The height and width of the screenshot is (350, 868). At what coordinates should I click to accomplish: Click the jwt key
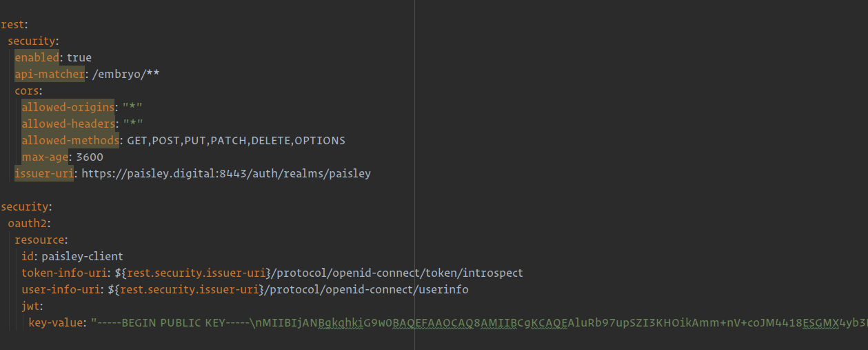point(31,307)
